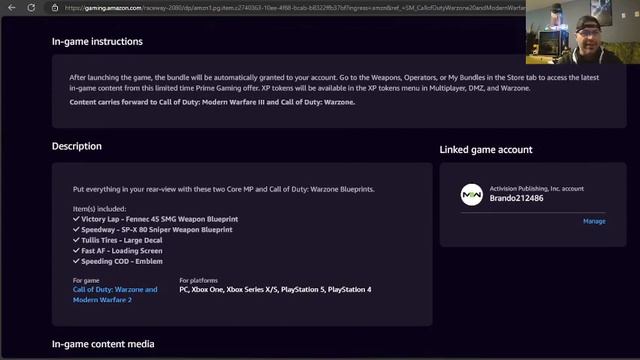Click Victory Lap Fennec 45 SMG item
The height and width of the screenshot is (360, 640).
(160, 219)
